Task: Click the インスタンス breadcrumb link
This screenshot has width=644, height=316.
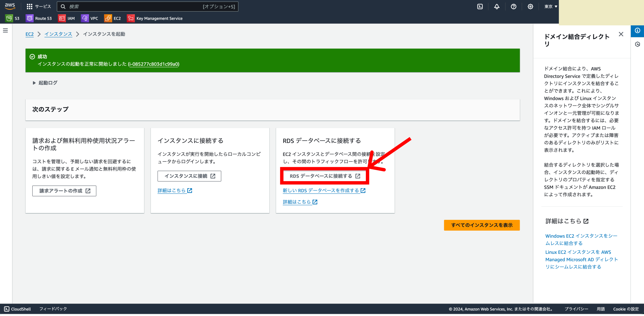Action: point(58,34)
